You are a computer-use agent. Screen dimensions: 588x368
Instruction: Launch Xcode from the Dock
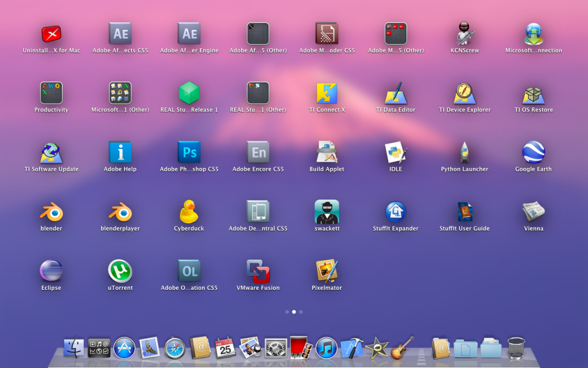coord(351,348)
